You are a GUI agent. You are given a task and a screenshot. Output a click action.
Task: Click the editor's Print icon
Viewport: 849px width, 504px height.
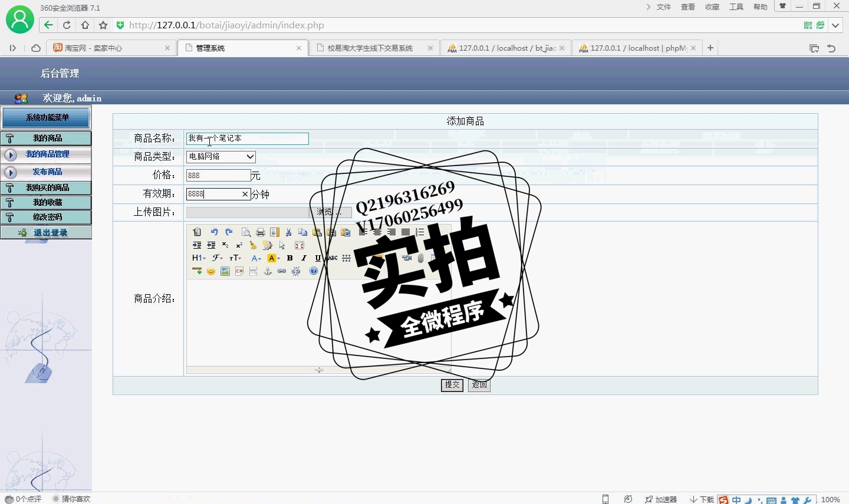(x=261, y=232)
